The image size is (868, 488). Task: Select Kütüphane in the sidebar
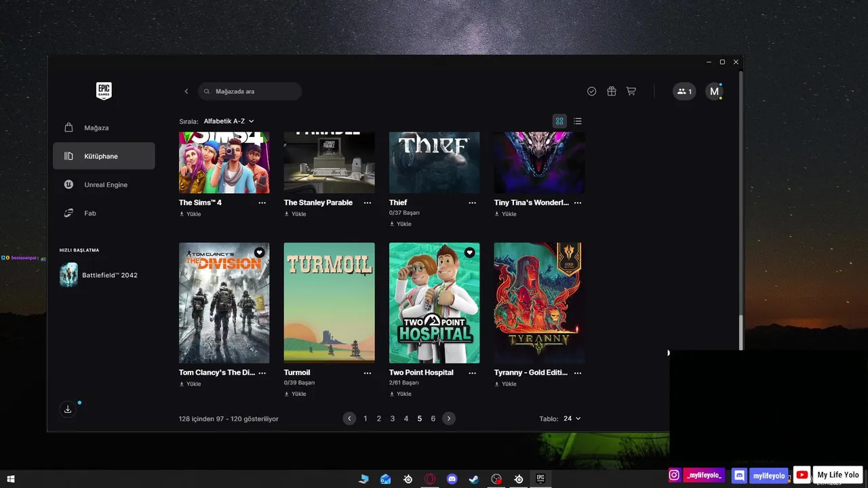click(x=104, y=156)
